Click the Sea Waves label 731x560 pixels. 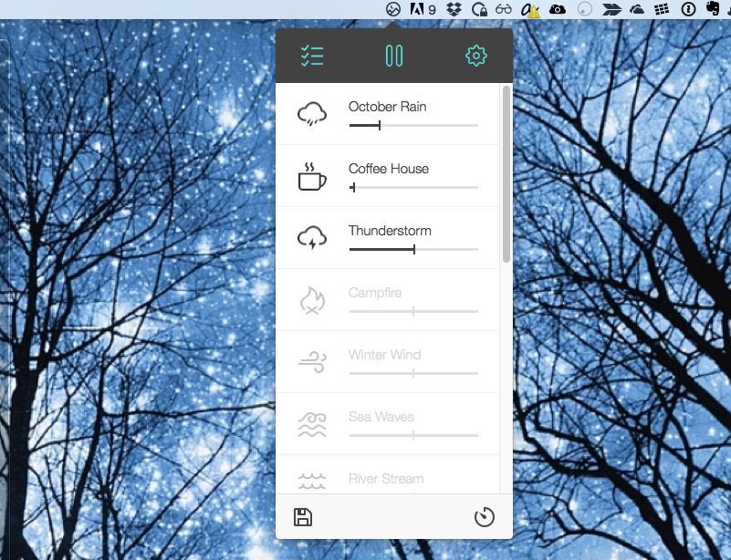(381, 417)
